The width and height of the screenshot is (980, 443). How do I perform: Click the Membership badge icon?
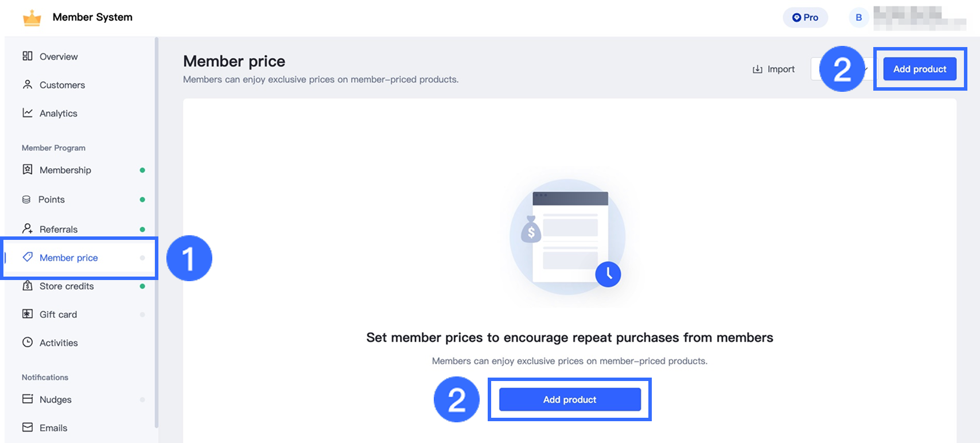28,170
